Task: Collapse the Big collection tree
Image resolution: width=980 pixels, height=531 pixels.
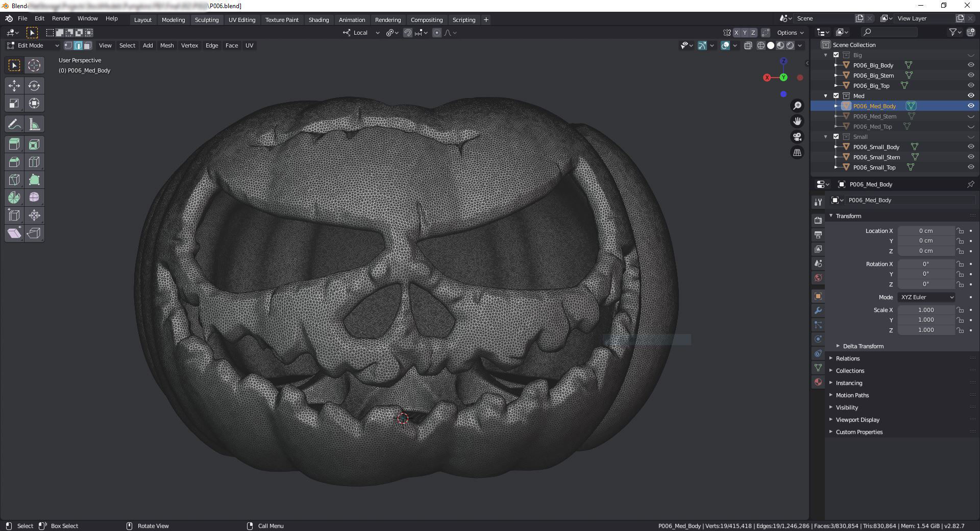Action: [826, 55]
